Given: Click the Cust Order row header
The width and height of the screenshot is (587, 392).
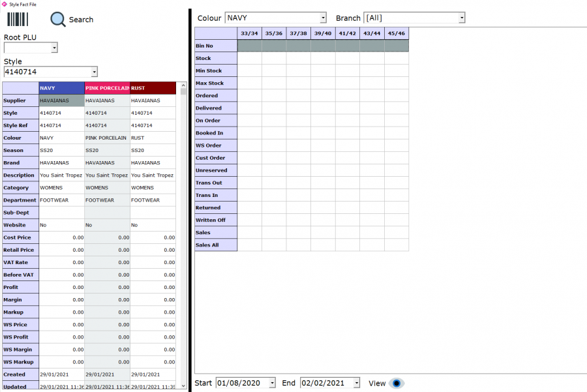Looking at the screenshot, I should (x=216, y=158).
